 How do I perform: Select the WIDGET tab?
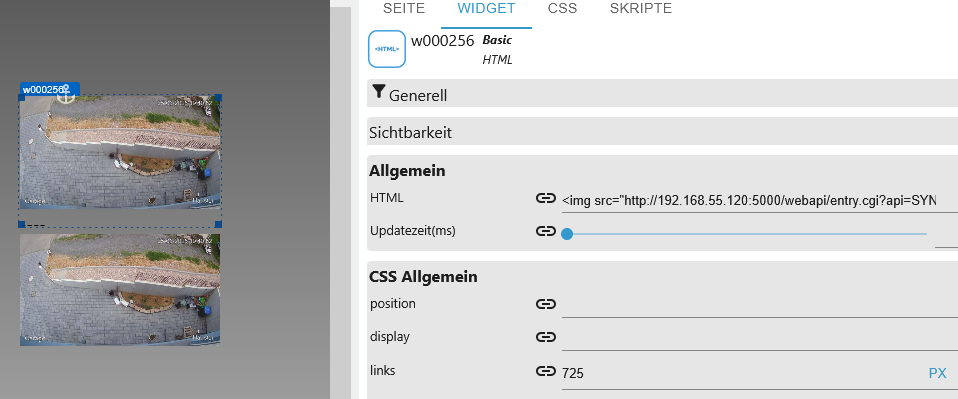[486, 9]
